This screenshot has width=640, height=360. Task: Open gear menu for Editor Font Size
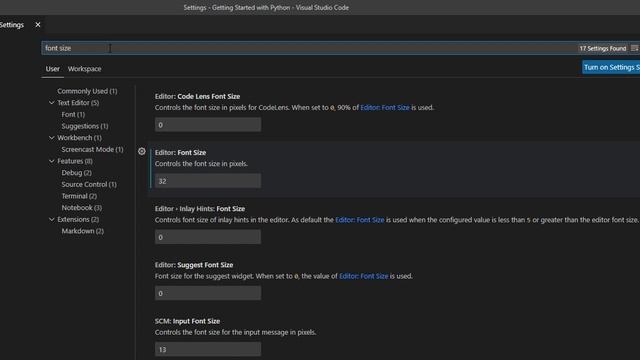(x=142, y=151)
